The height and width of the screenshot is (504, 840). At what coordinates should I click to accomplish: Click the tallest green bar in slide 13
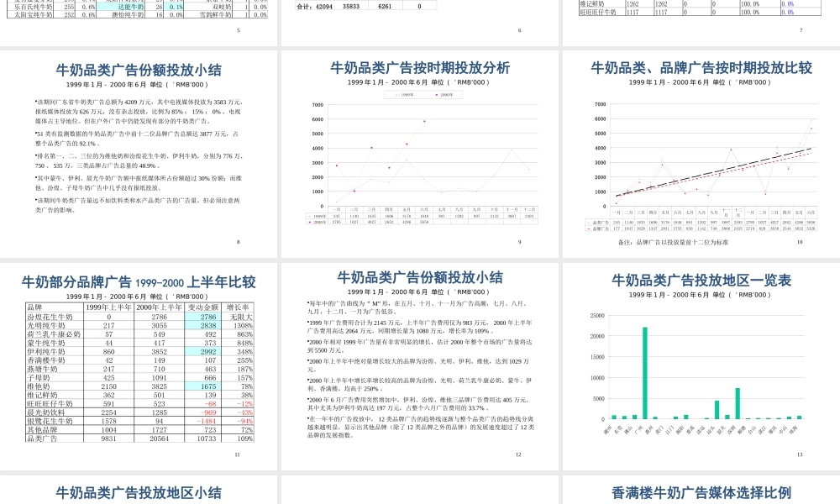pos(645,373)
